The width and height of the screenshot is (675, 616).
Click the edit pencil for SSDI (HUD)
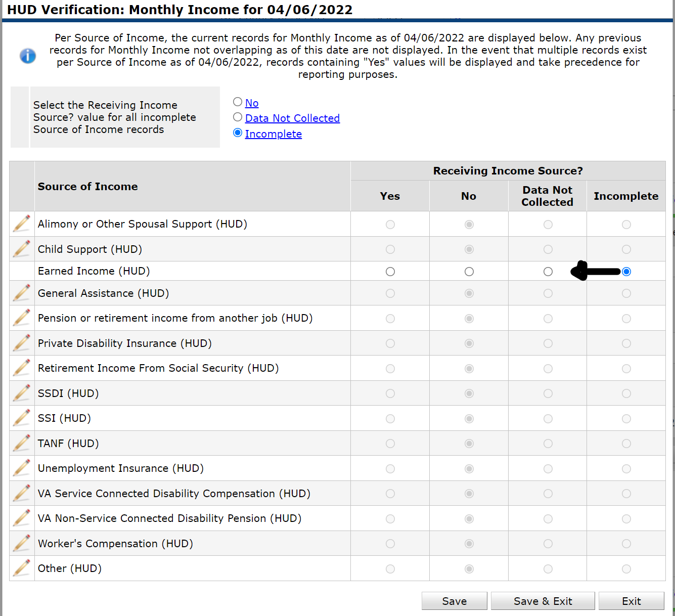[x=21, y=392]
